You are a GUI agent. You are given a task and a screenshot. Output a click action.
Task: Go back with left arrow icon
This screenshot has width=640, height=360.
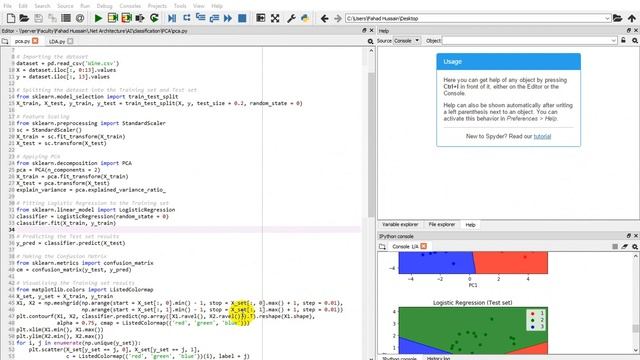tap(324, 18)
